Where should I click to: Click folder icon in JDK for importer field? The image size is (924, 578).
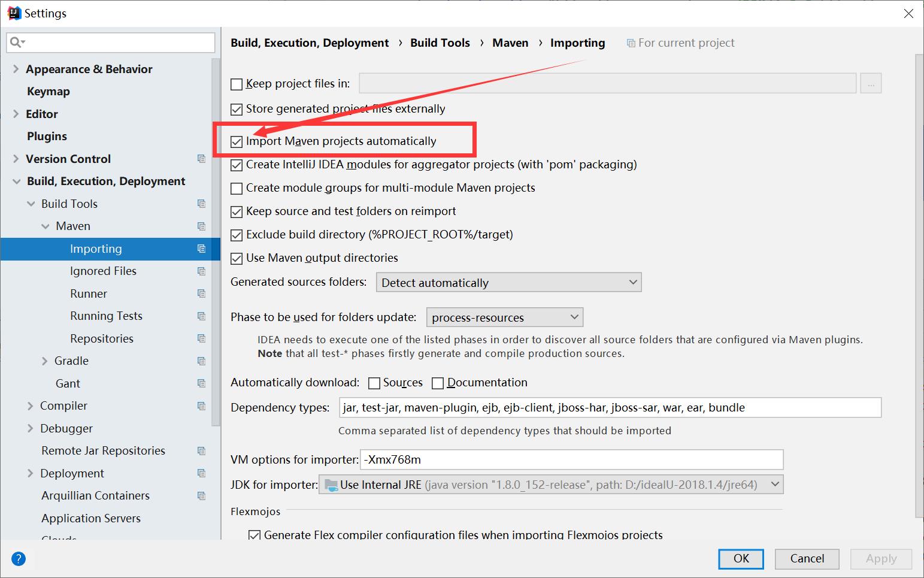click(x=331, y=485)
